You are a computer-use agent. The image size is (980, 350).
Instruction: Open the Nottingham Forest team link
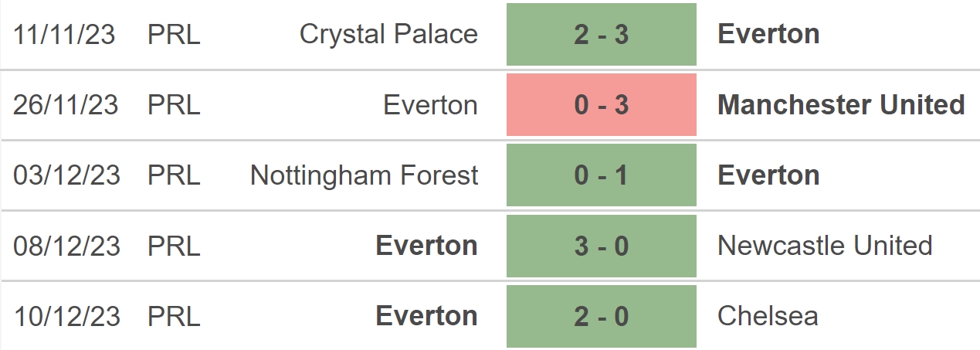point(364,175)
